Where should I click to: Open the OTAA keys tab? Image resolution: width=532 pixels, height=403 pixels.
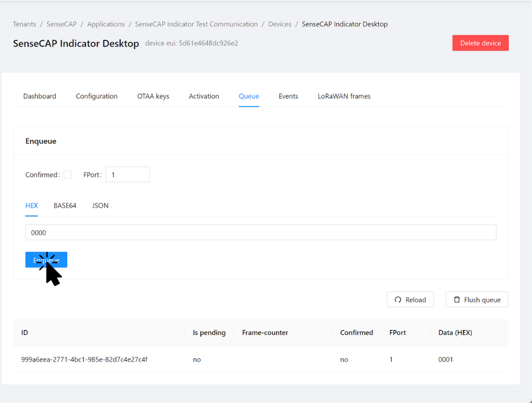(x=153, y=96)
